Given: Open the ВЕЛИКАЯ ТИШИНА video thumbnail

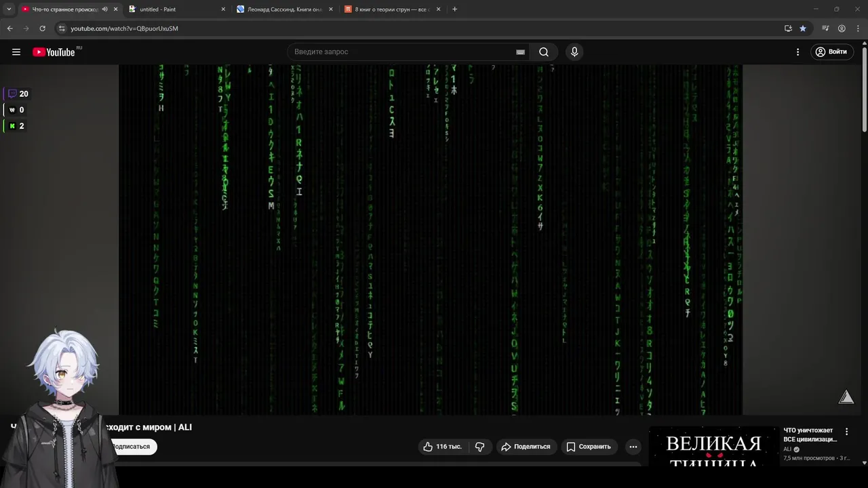Looking at the screenshot, I should (x=713, y=447).
